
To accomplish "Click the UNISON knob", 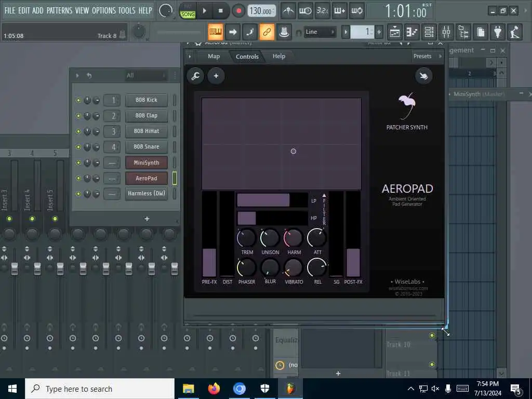I will [270, 238].
